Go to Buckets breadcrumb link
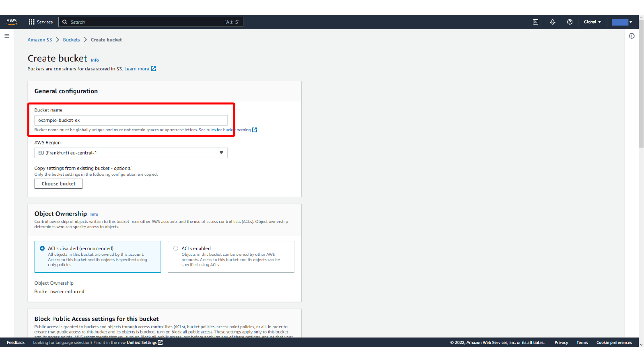The width and height of the screenshot is (644, 362). (72, 40)
